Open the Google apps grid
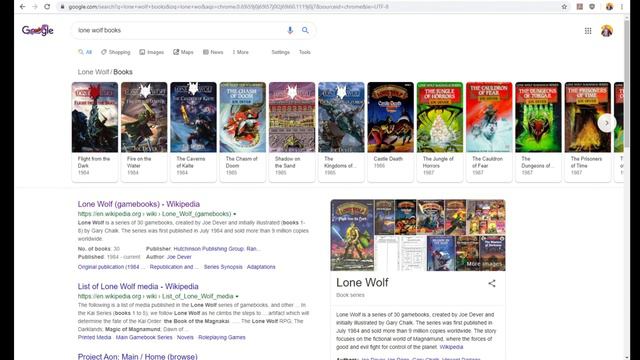This screenshot has width=640, height=360. 588,31
